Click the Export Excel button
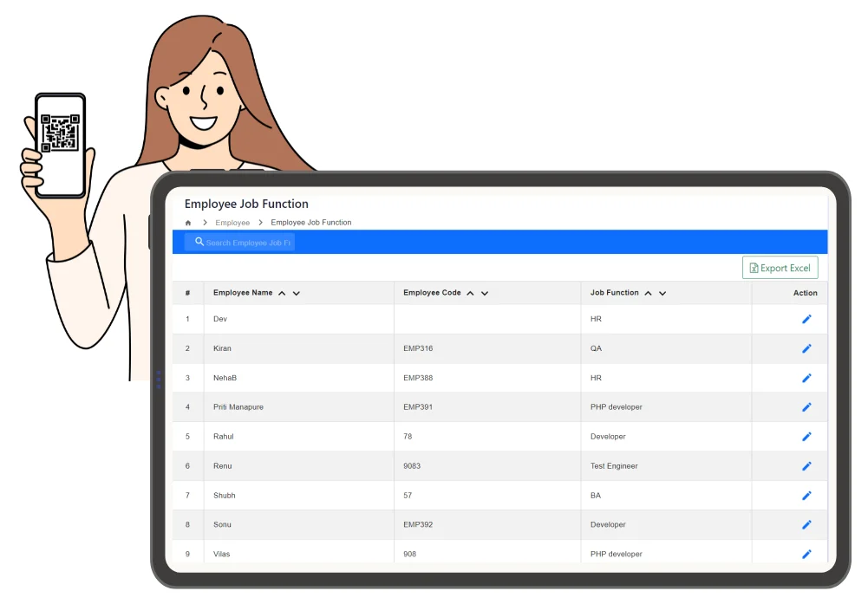The height and width of the screenshot is (604, 868). [x=780, y=268]
